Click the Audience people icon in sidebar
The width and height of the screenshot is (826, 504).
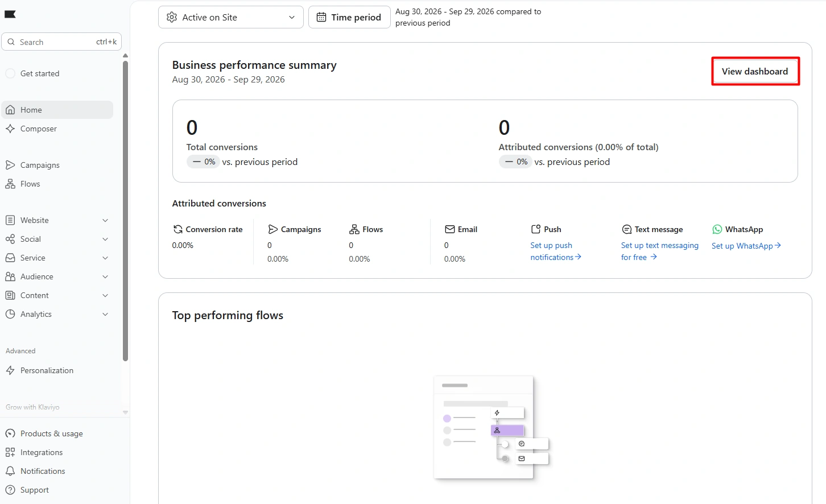(10, 276)
